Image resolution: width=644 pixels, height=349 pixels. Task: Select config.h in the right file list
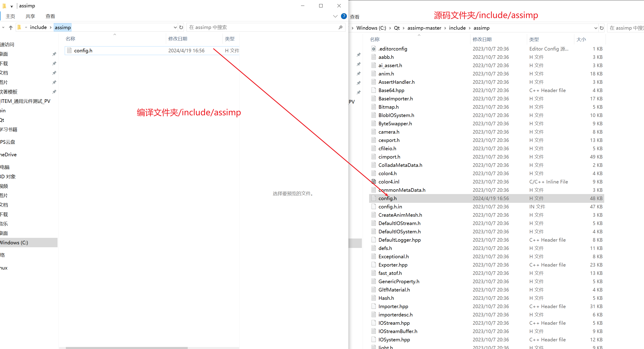pyautogui.click(x=486, y=198)
